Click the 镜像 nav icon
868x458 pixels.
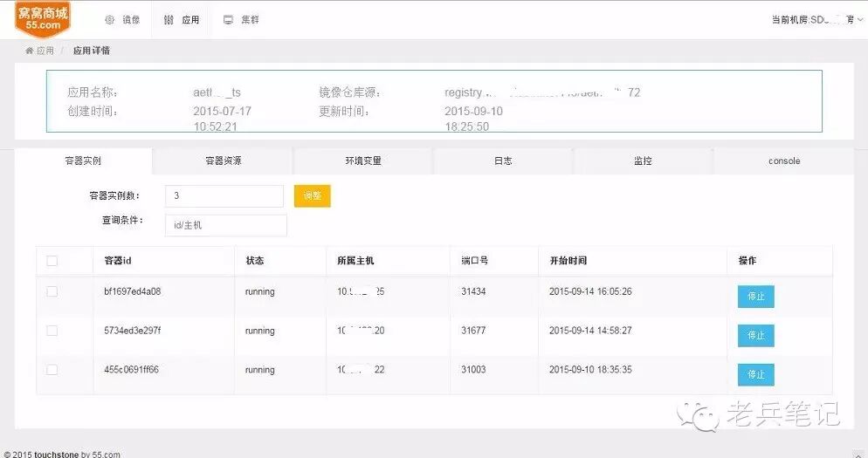[x=110, y=20]
